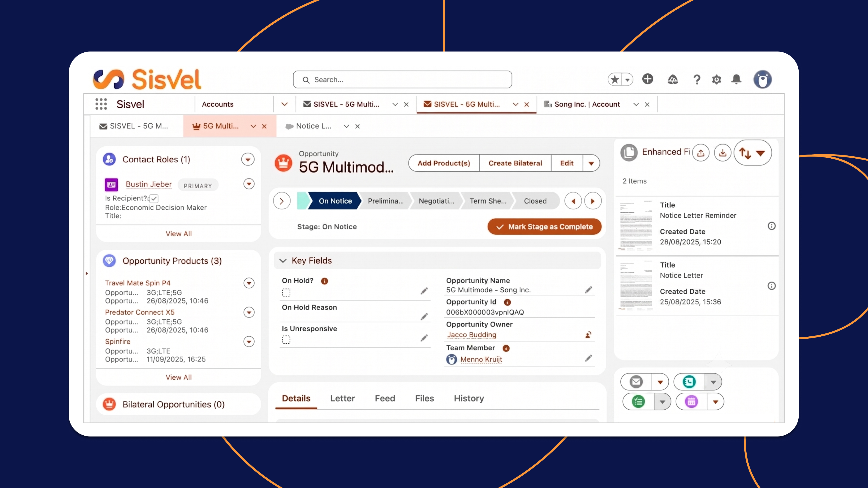Click the New Event calendar icon

pos(691,401)
